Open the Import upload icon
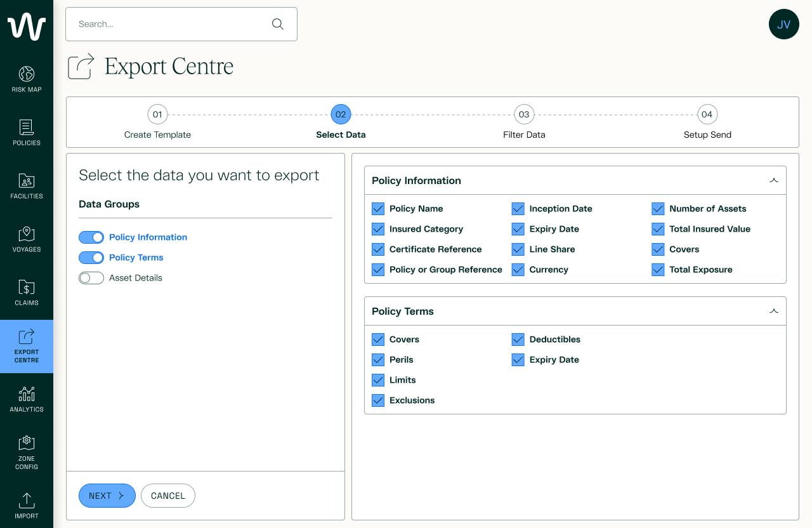The width and height of the screenshot is (812, 528). click(27, 500)
